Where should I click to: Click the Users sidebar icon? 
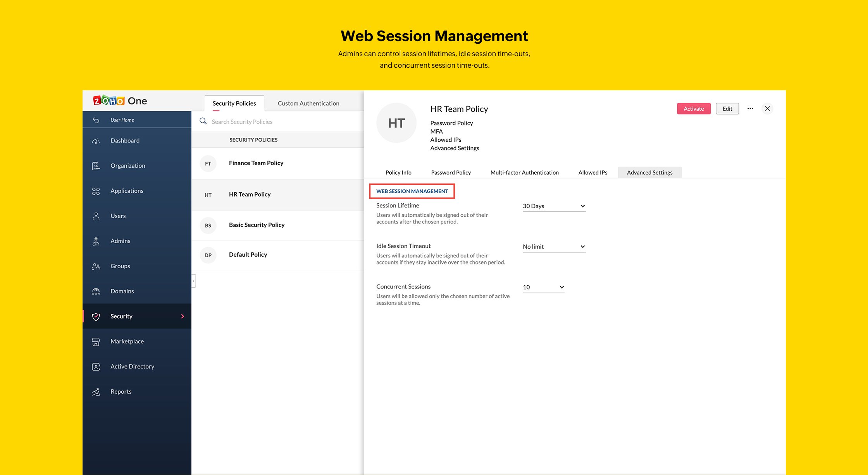96,215
